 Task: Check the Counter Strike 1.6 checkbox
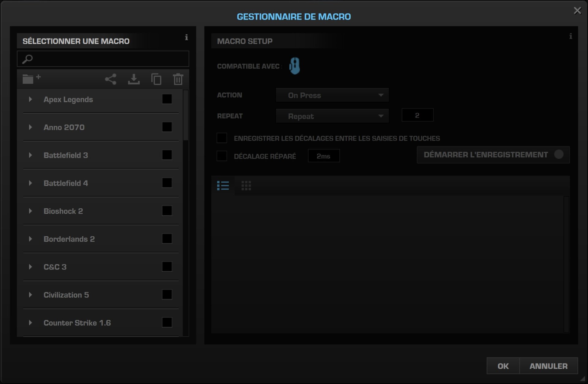click(167, 322)
